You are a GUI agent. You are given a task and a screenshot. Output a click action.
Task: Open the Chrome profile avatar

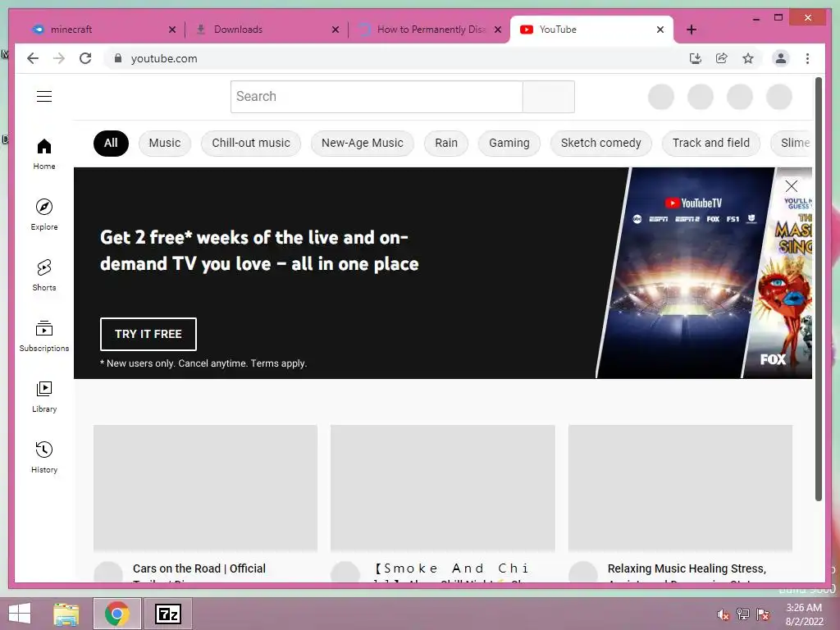point(781,58)
